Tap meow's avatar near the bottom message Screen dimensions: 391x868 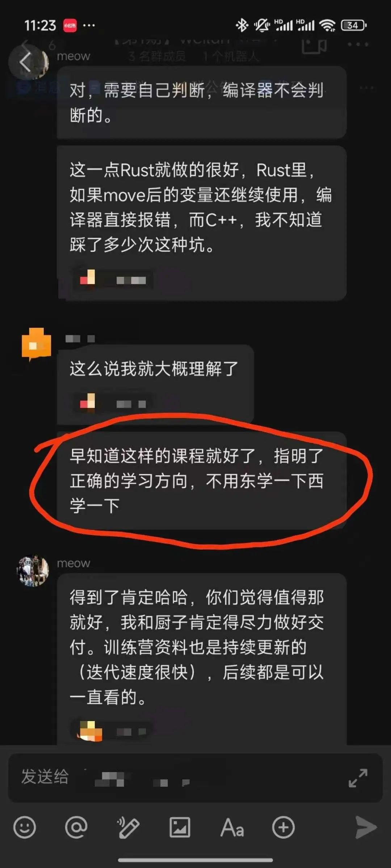pos(33,570)
